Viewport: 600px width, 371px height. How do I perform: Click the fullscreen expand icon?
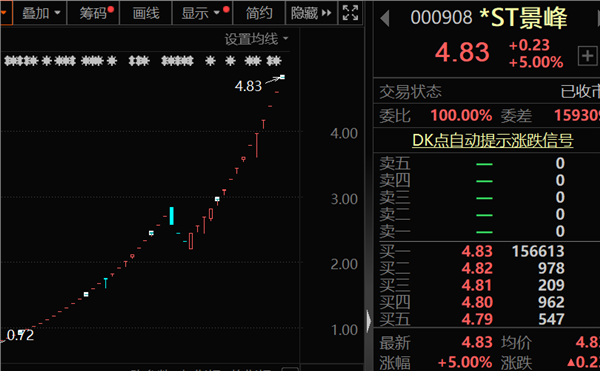click(350, 13)
